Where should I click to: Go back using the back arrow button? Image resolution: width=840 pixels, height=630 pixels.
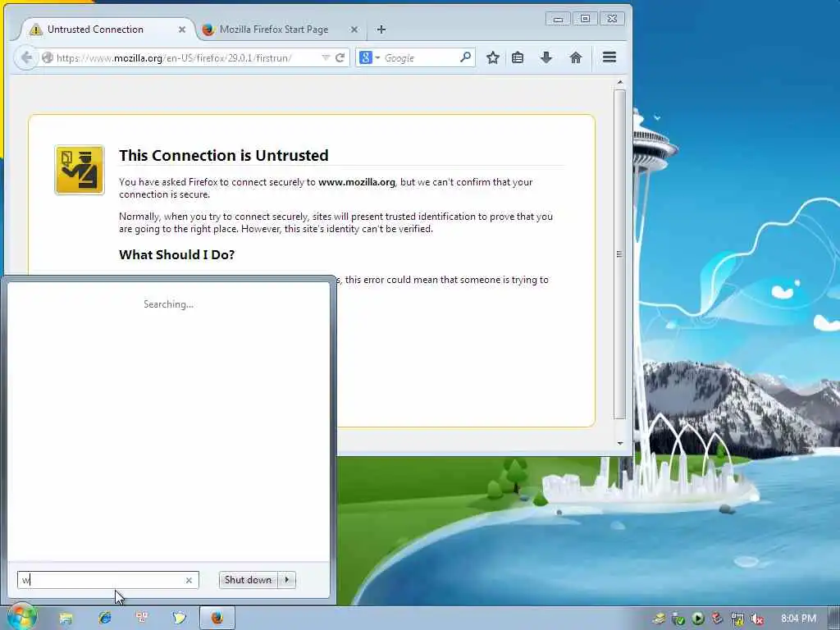[x=25, y=57]
